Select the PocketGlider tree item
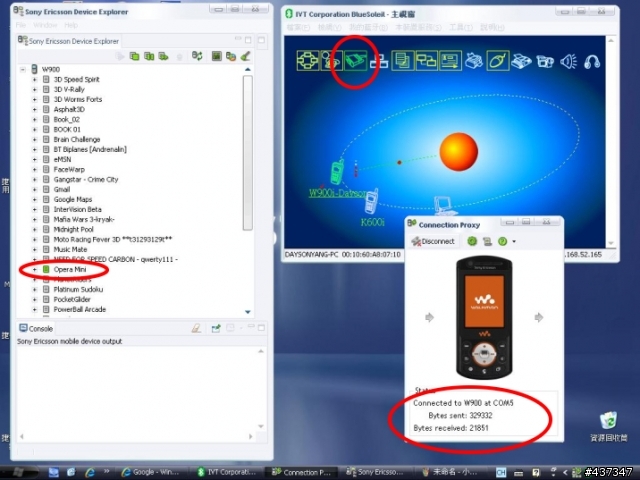 (x=72, y=299)
